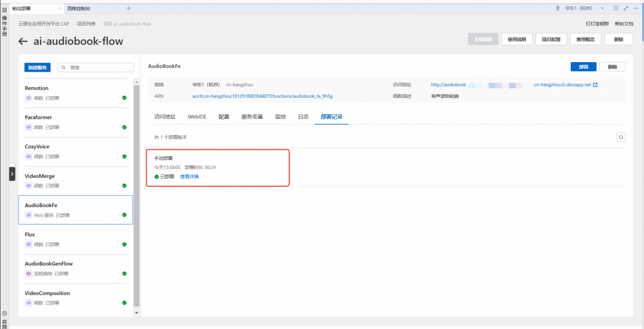Click the 新建服务 button
This screenshot has width=644, height=329.
click(38, 67)
